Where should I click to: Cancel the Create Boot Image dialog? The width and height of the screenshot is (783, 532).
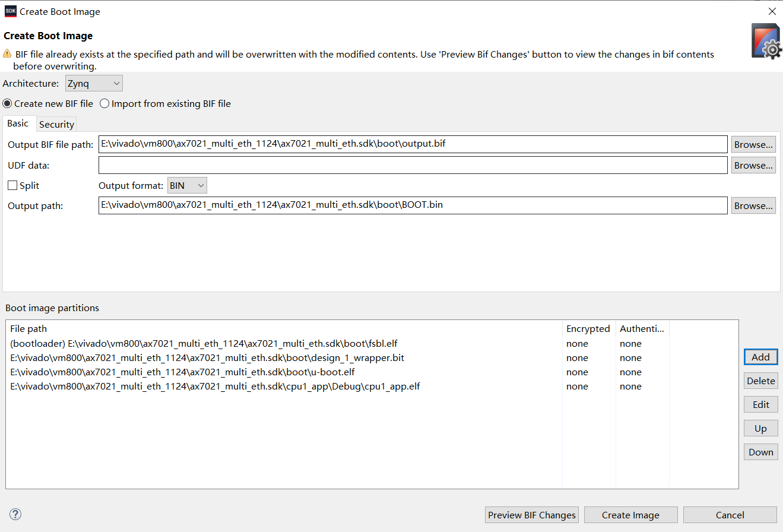click(x=730, y=515)
